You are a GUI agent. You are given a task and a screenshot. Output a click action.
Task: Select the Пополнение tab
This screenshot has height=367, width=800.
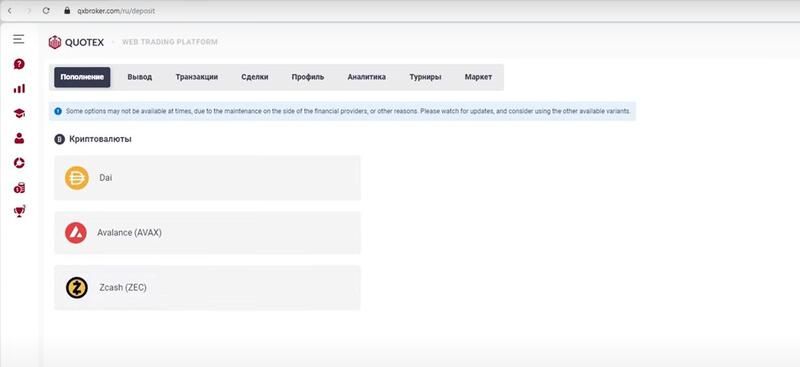point(82,77)
